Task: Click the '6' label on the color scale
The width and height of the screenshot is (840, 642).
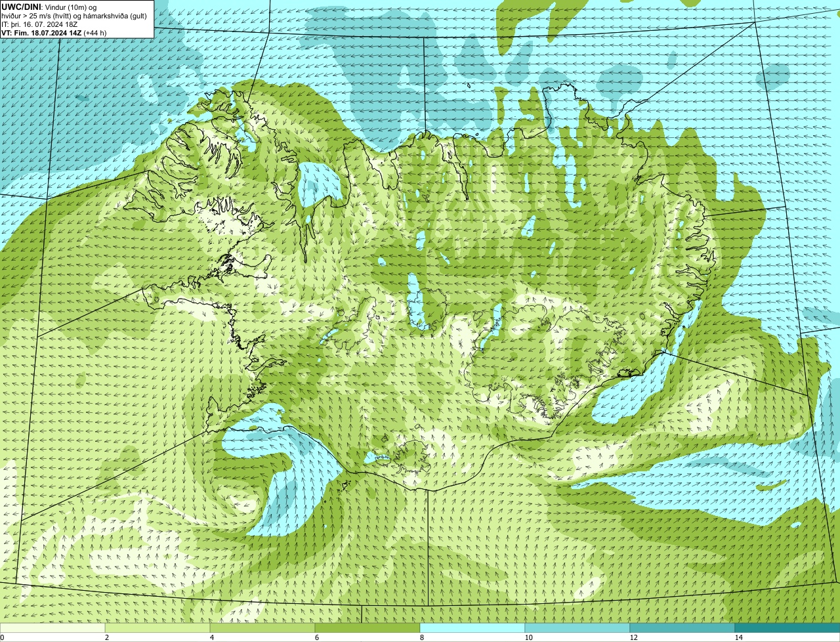Action: click(316, 637)
